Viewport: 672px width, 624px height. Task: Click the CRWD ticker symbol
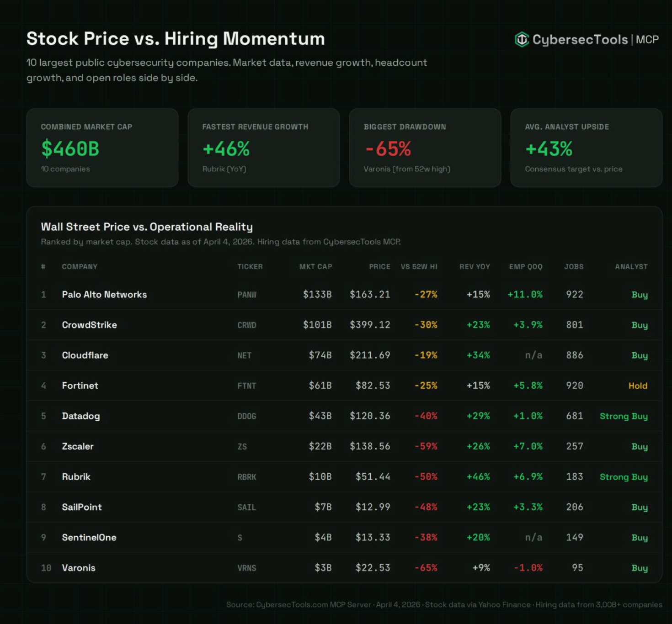point(247,325)
